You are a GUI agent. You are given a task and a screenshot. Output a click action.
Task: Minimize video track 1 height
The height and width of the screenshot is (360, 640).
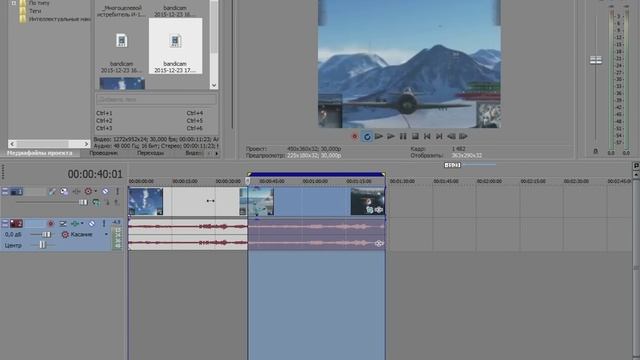(x=4, y=191)
